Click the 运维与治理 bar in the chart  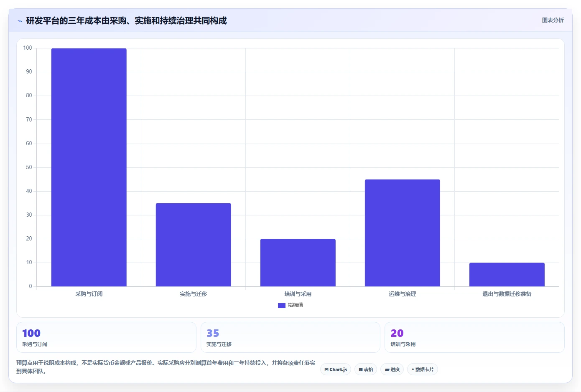coord(403,233)
